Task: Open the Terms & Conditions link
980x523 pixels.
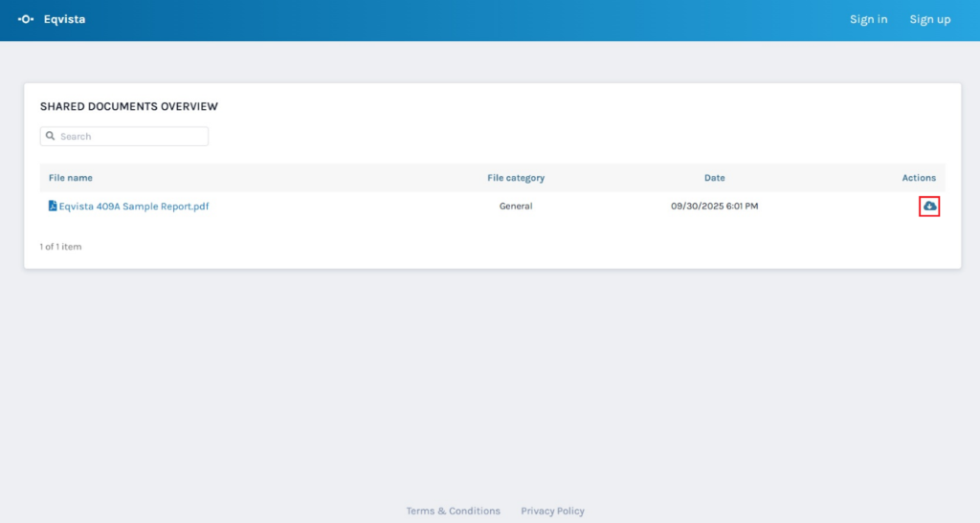Action: tap(453, 511)
